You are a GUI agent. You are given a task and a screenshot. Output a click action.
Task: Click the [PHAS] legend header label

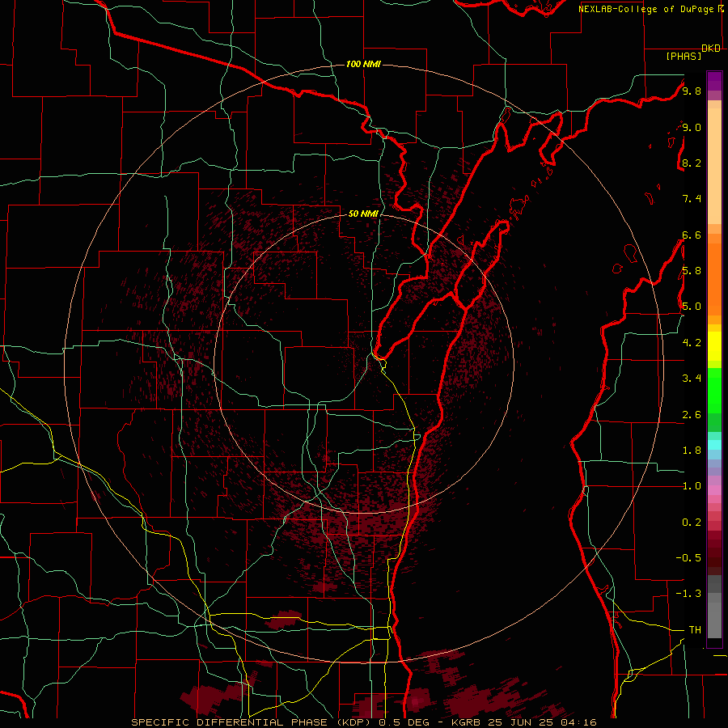[x=684, y=57]
